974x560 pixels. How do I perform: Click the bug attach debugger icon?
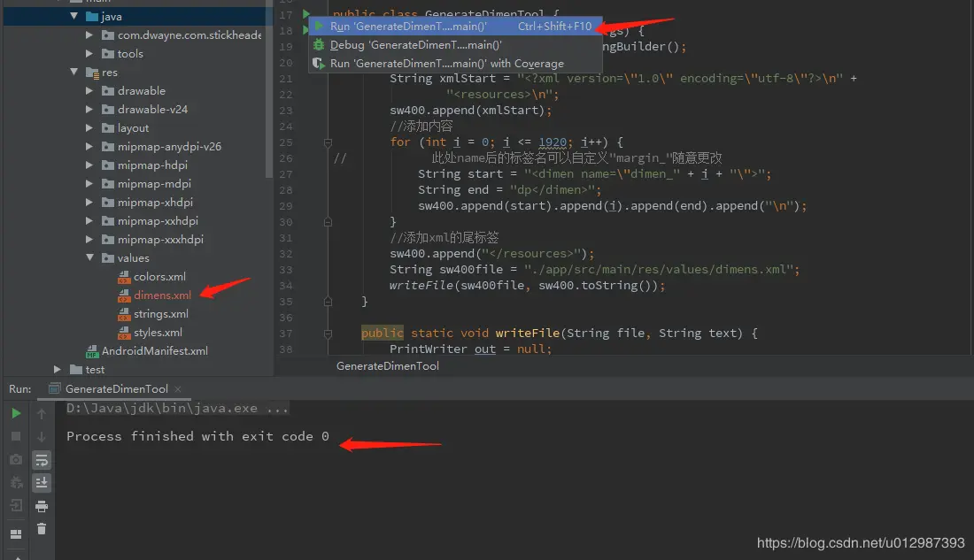(x=16, y=482)
